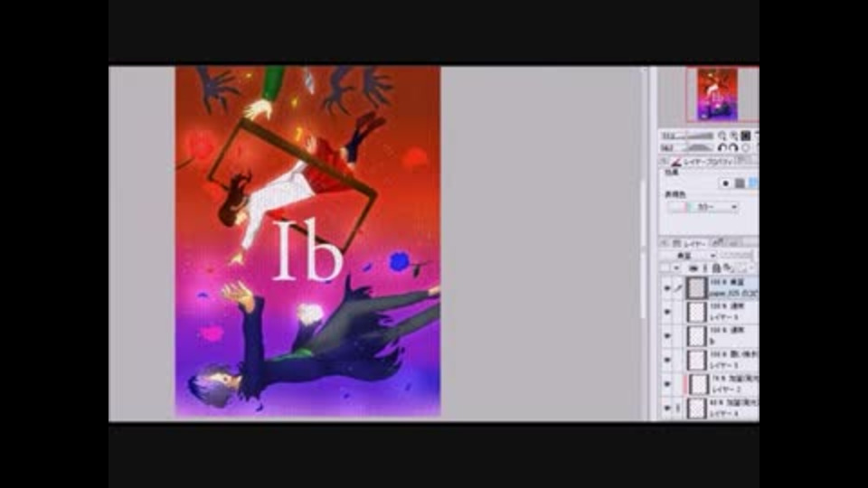The height and width of the screenshot is (488, 868).
Task: Enable the tone effect gray square icon
Action: coord(740,183)
